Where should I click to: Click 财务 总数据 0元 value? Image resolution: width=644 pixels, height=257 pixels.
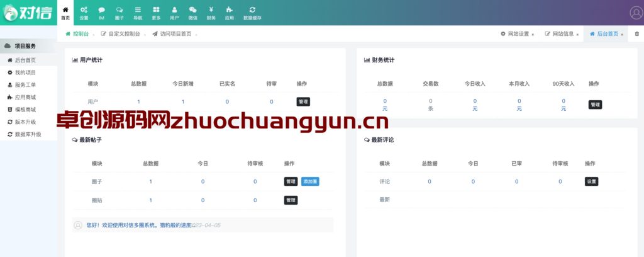coord(385,105)
